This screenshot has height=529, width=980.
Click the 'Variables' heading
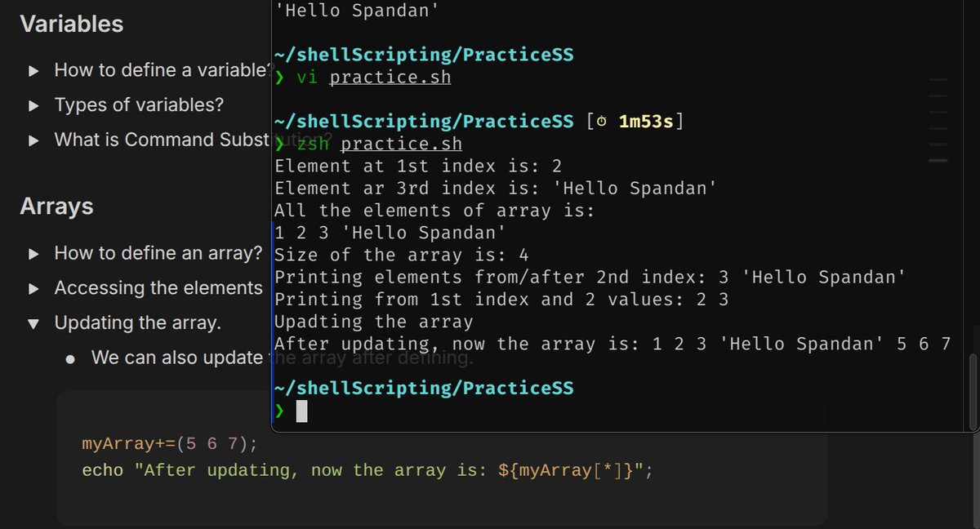pyautogui.click(x=72, y=24)
